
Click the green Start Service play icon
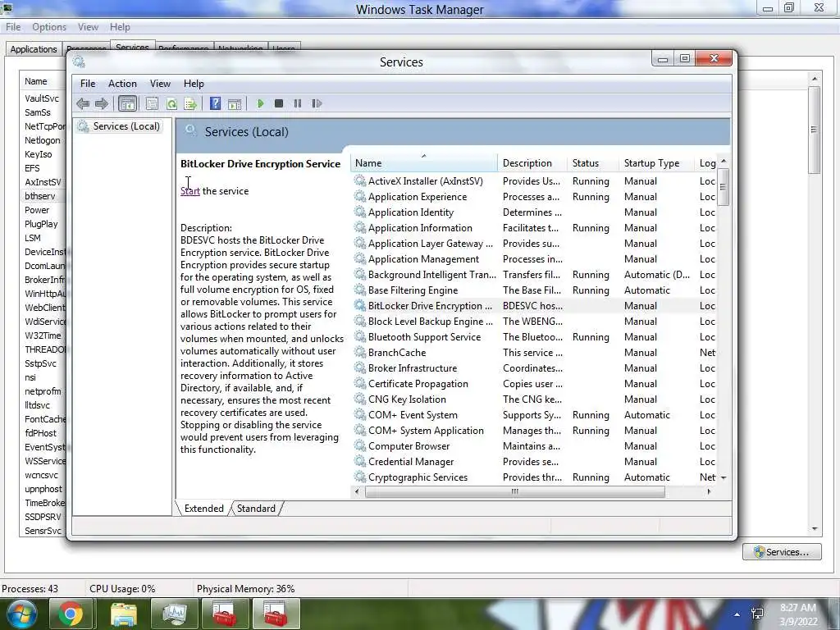coord(260,103)
